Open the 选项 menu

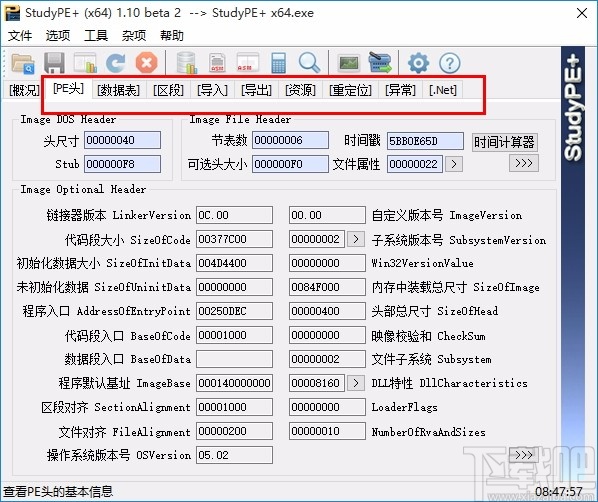pyautogui.click(x=58, y=36)
